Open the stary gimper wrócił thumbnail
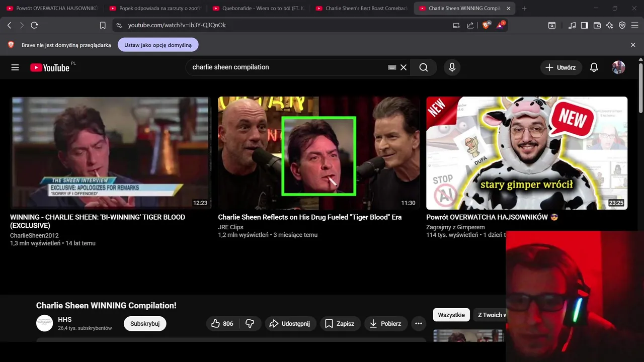This screenshot has height=362, width=644. coord(527,153)
